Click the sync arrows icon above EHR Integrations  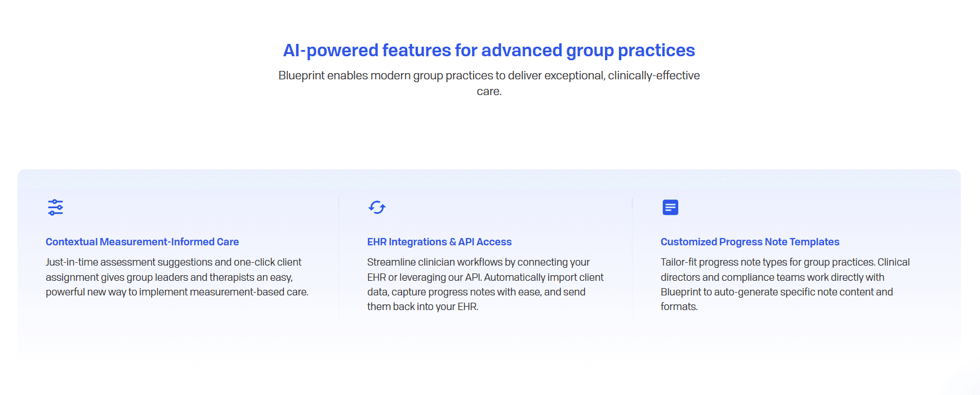pyautogui.click(x=377, y=208)
